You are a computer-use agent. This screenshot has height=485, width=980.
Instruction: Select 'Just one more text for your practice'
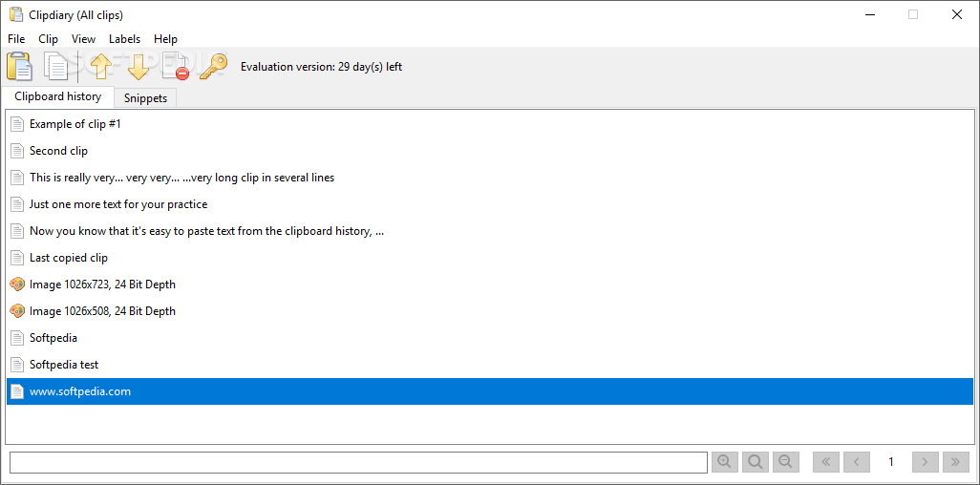(490, 204)
